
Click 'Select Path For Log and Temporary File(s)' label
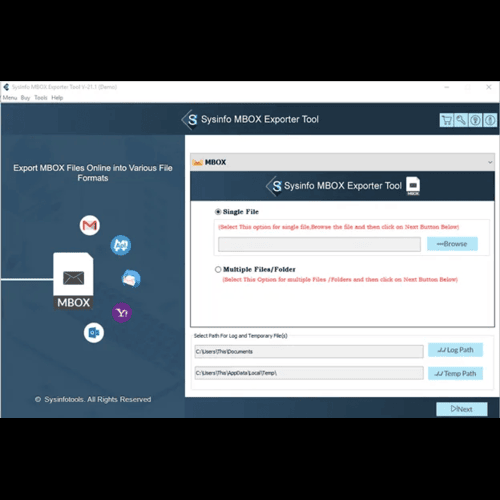(241, 336)
